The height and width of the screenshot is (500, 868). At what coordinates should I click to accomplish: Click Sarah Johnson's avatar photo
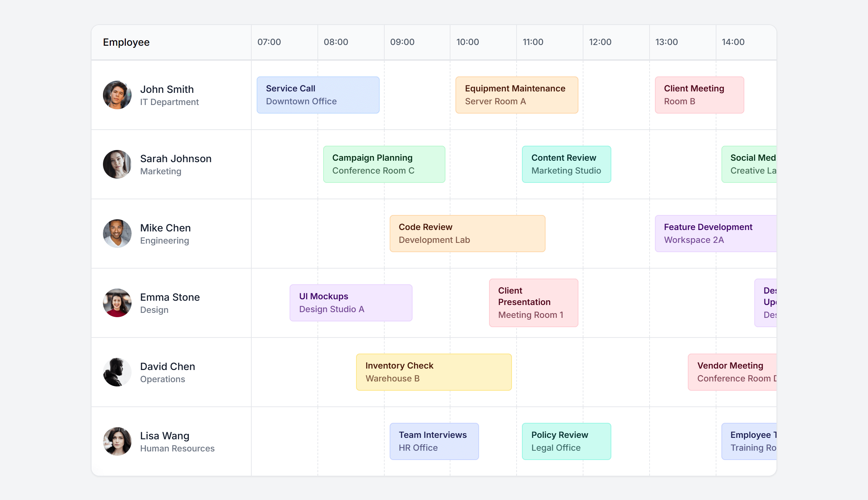tap(117, 164)
